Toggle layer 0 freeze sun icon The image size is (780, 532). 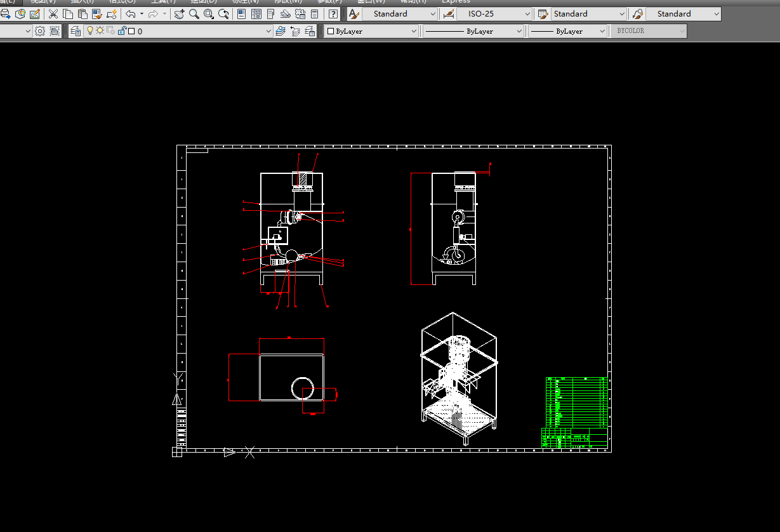(100, 30)
